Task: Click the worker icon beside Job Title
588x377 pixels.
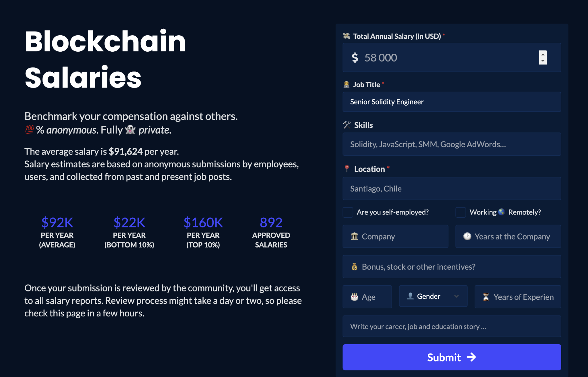Action: pos(346,85)
